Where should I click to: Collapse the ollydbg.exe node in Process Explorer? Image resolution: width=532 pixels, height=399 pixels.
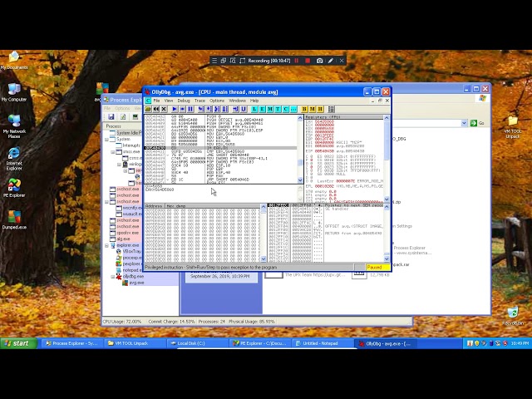point(113,276)
